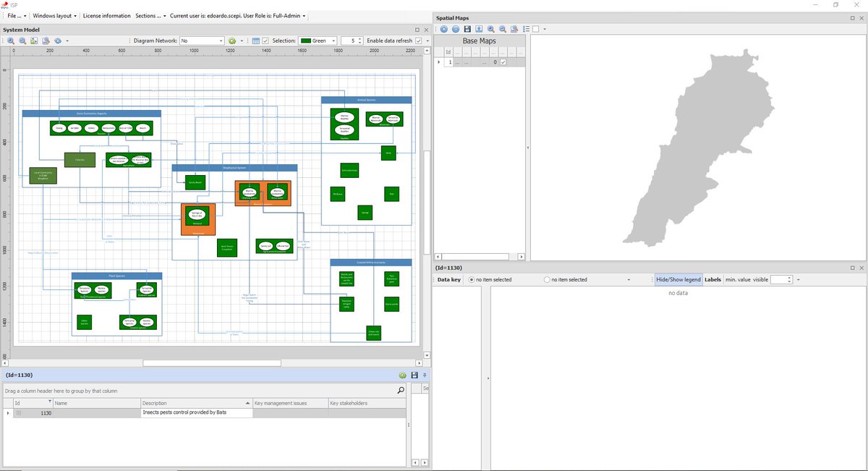Select first 'no item selected' radio button
This screenshot has width=868, height=471.
pos(472,279)
